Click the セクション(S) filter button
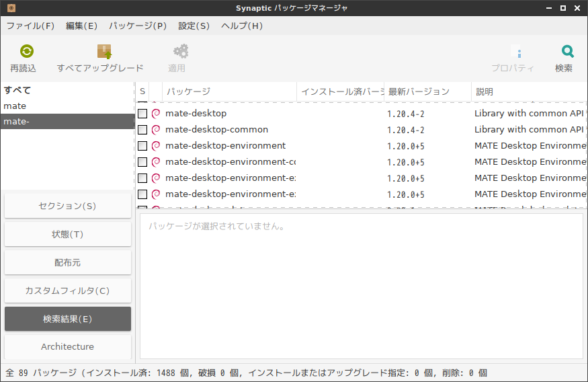Image resolution: width=588 pixels, height=382 pixels. pos(68,206)
